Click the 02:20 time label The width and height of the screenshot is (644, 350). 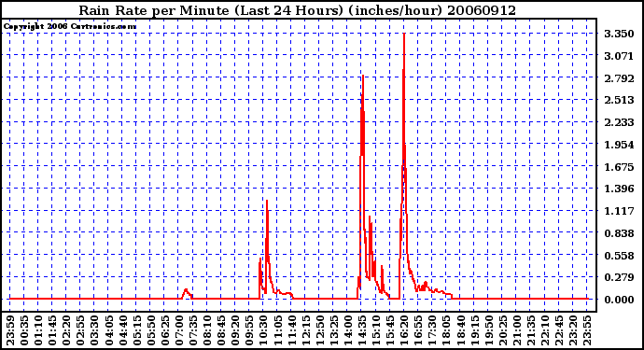coord(66,330)
